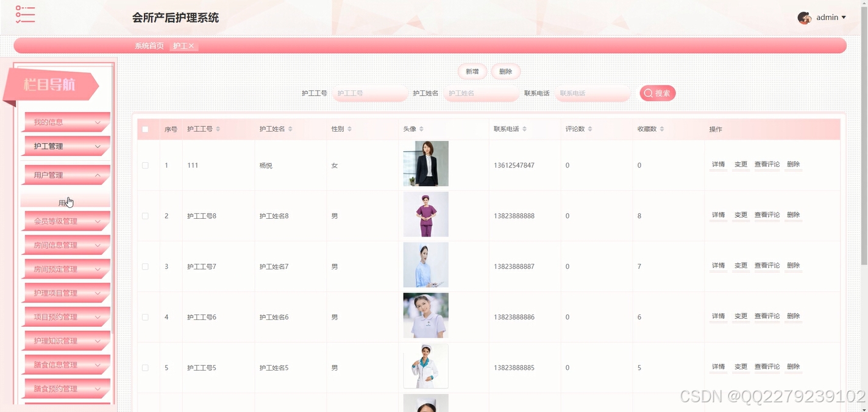Check the select-all checkbox in table header

pos(144,129)
